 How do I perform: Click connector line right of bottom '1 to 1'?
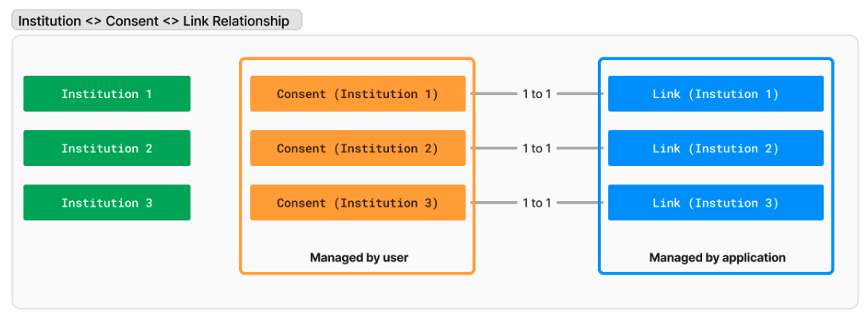(x=580, y=203)
